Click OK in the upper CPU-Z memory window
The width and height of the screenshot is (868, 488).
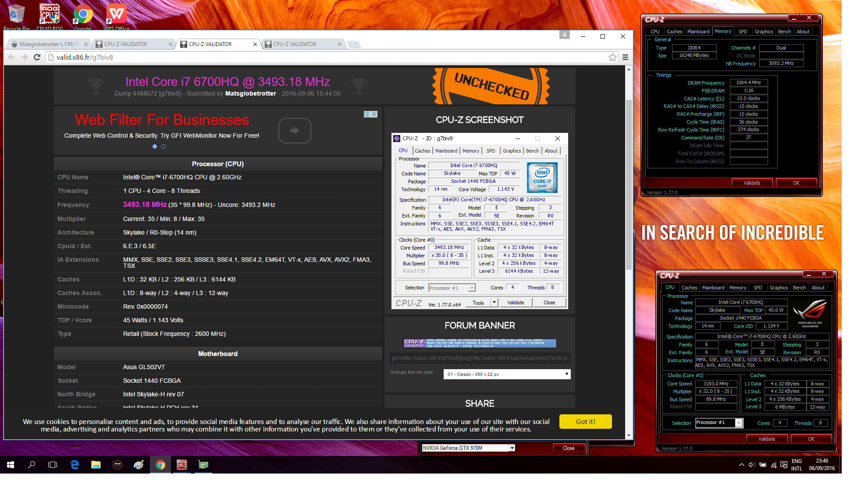tap(796, 183)
